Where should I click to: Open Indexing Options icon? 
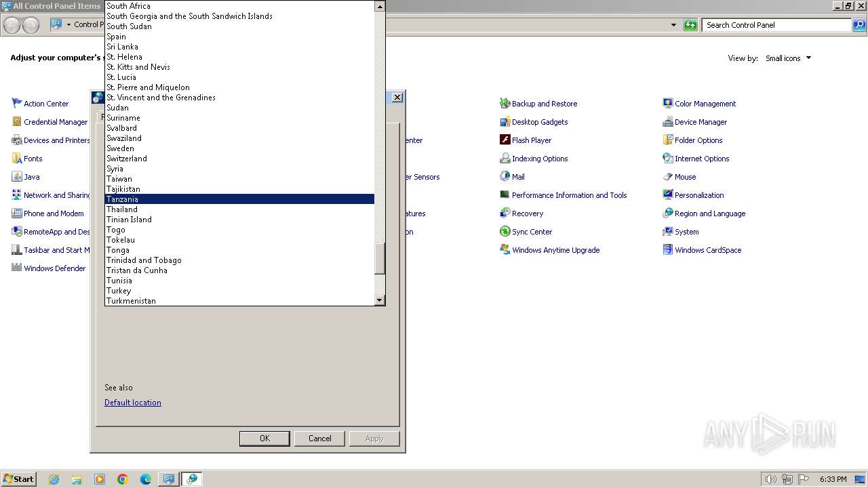click(505, 158)
